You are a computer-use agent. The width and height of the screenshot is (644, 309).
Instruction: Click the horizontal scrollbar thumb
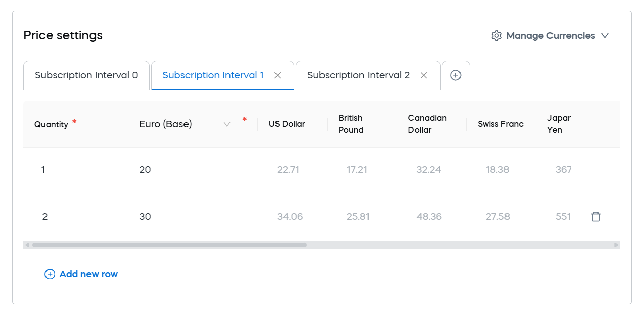[169, 245]
